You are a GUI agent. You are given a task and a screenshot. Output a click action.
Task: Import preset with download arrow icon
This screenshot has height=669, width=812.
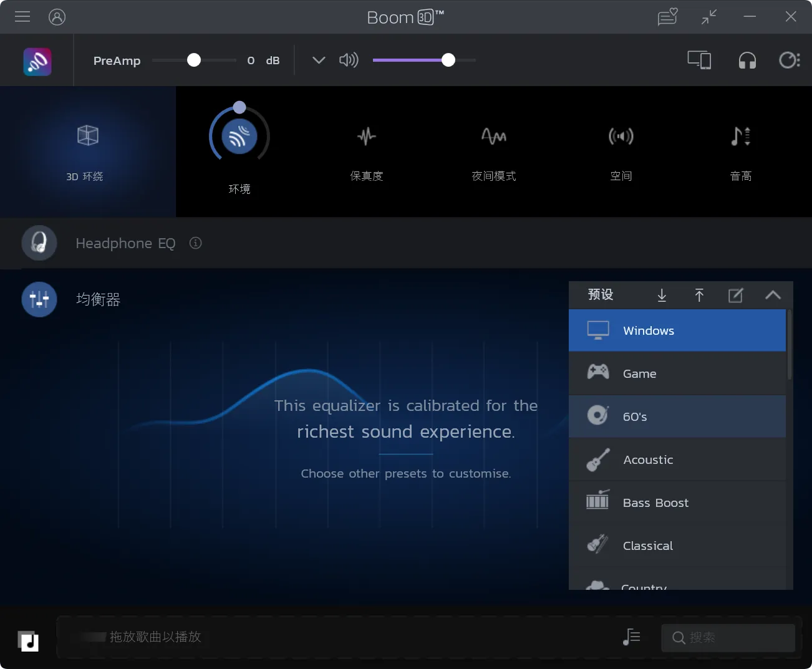[x=662, y=295]
